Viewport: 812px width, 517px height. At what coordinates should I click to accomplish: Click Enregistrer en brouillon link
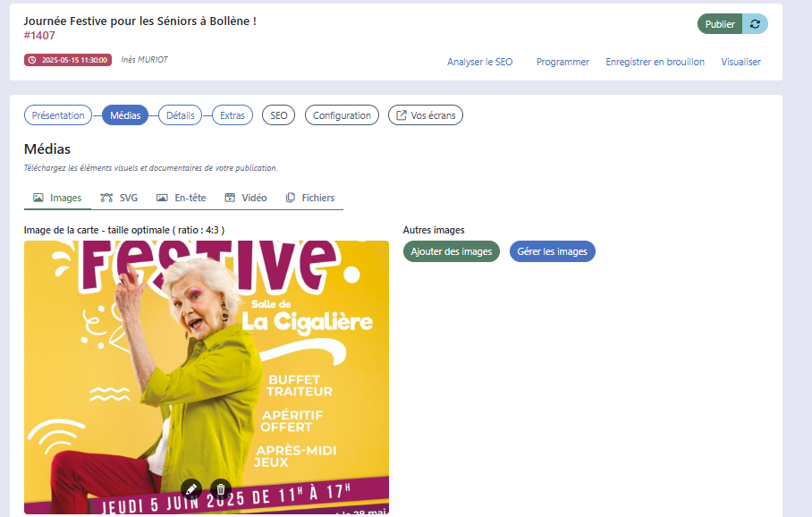(x=656, y=62)
